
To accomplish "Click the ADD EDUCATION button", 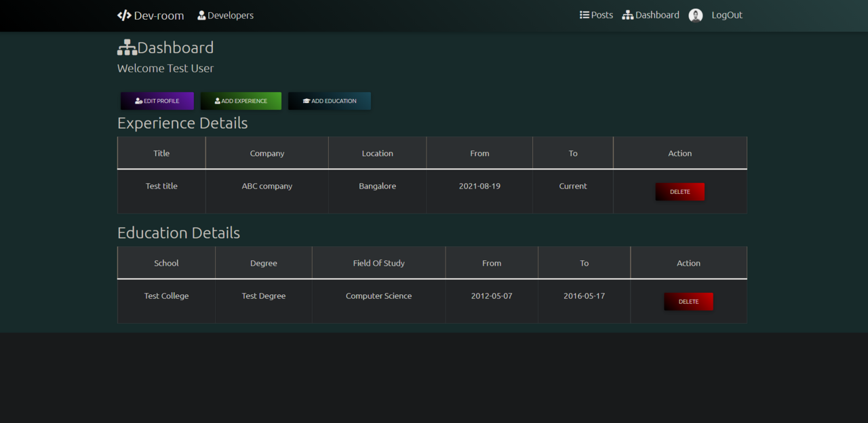I will pos(330,101).
